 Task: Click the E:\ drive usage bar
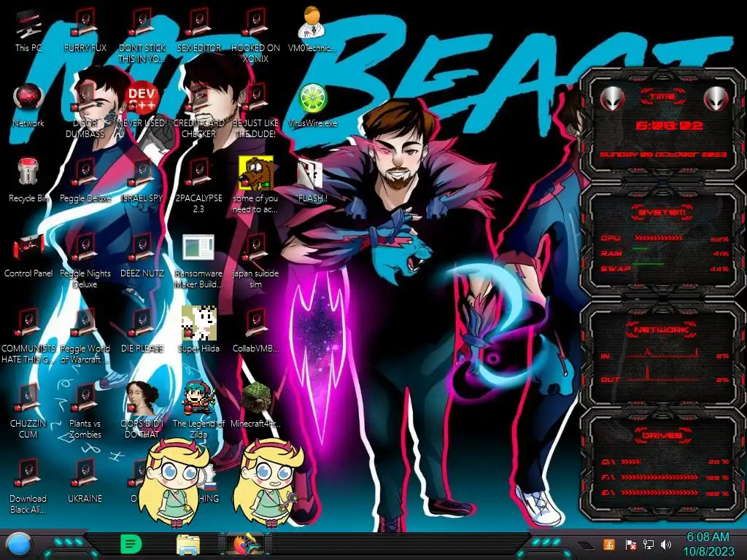click(659, 493)
